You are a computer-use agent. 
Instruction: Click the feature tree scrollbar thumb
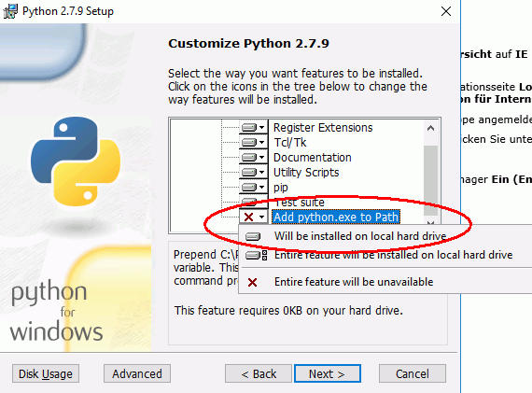pos(430,180)
